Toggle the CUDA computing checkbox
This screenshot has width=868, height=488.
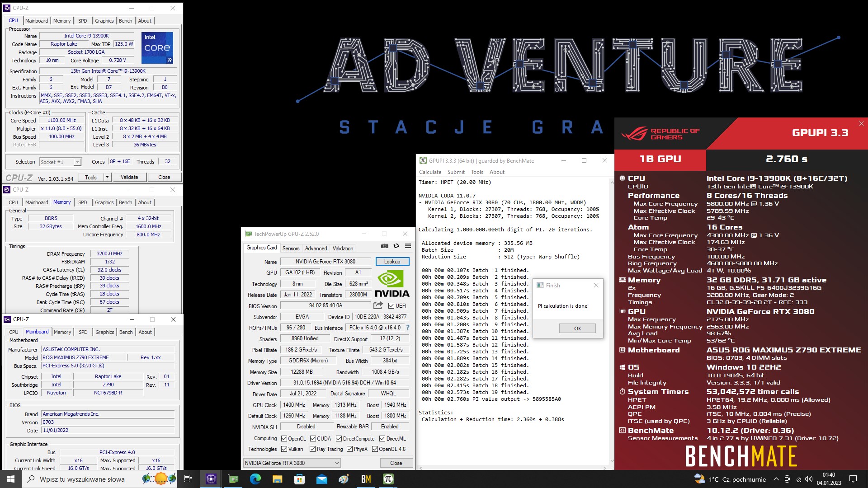click(313, 439)
